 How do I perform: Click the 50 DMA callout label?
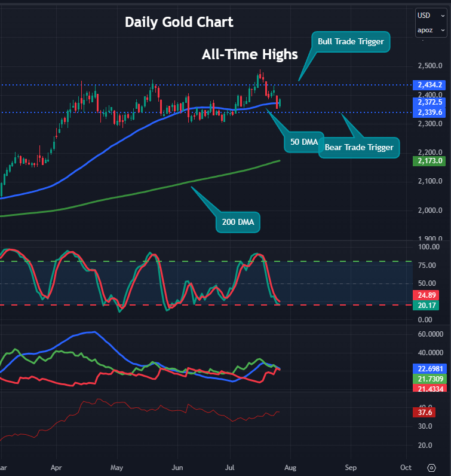(x=303, y=142)
